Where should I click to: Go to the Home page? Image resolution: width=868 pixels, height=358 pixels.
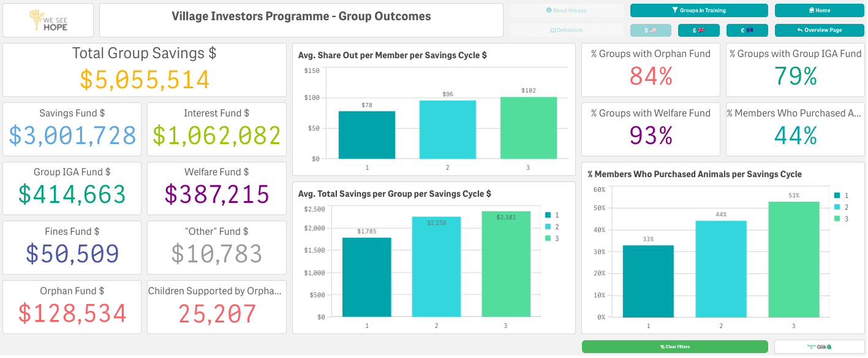[x=820, y=10]
